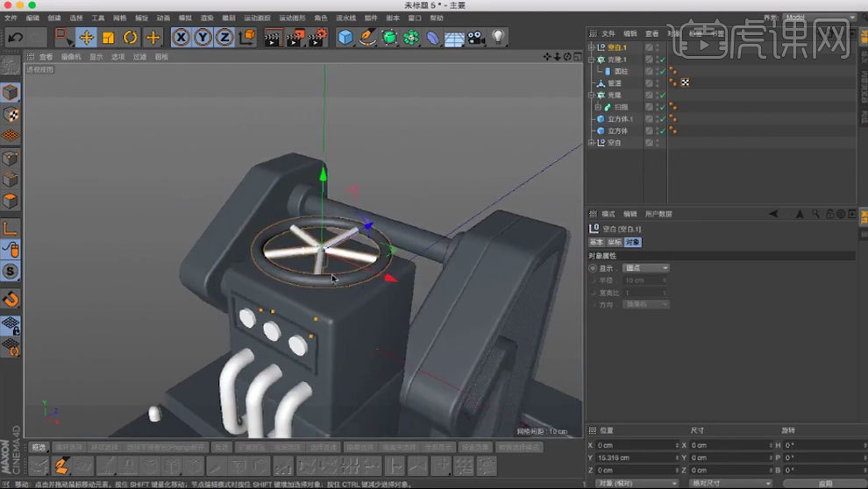Image resolution: width=868 pixels, height=489 pixels.
Task: Expand the 空白.1 object tree node
Action: (592, 47)
